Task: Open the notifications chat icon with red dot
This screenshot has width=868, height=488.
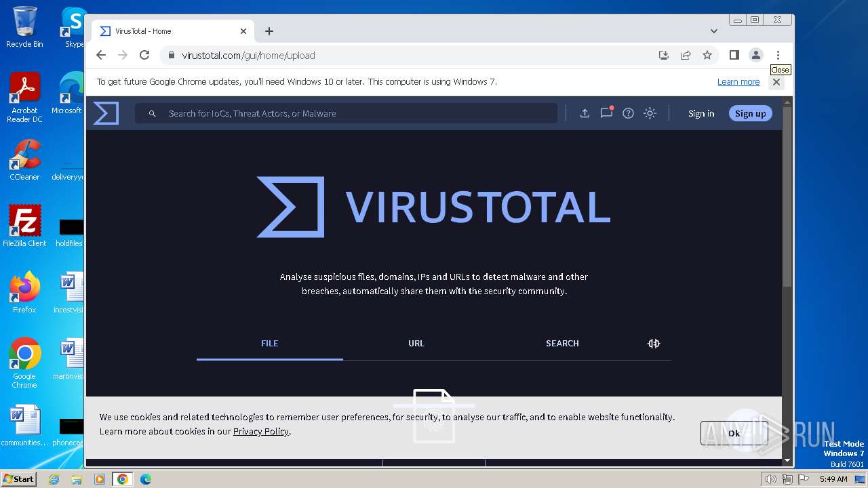Action: tap(606, 113)
